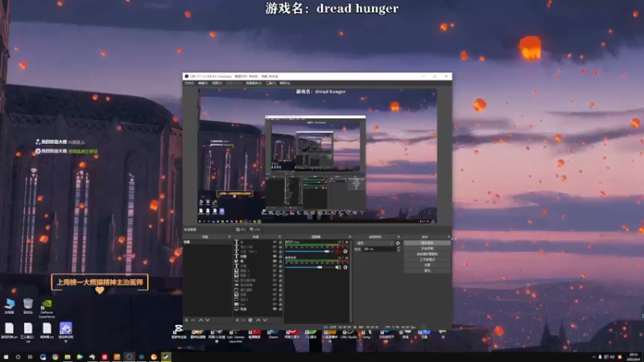
Task: Toggle lock of second source from top
Action: click(280, 247)
